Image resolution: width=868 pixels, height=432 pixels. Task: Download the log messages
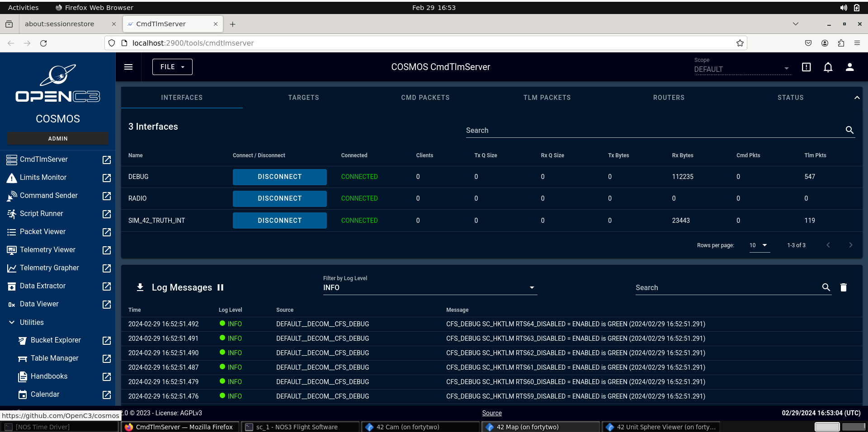[140, 287]
